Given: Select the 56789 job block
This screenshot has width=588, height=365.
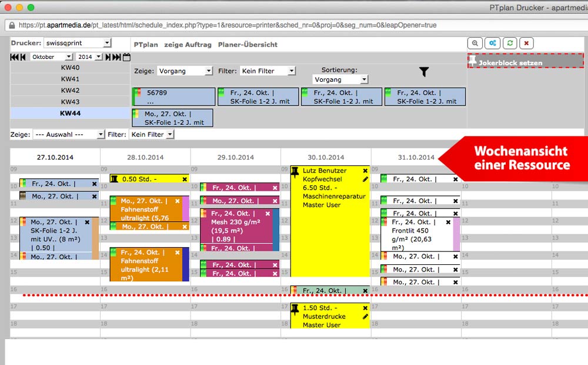Looking at the screenshot, I should 173,97.
